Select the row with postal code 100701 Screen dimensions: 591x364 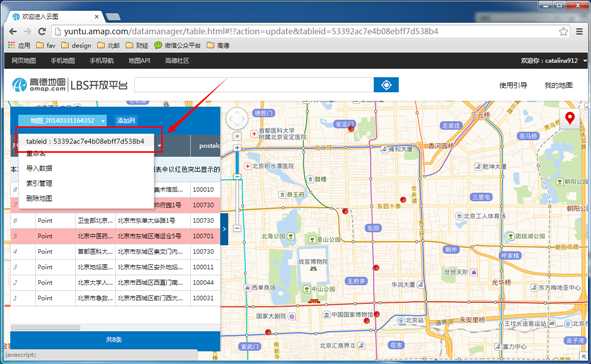click(115, 236)
